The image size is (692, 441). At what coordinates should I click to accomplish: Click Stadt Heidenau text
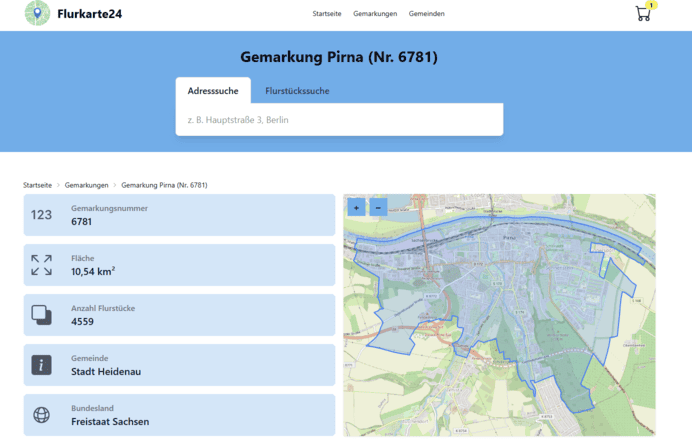point(106,372)
